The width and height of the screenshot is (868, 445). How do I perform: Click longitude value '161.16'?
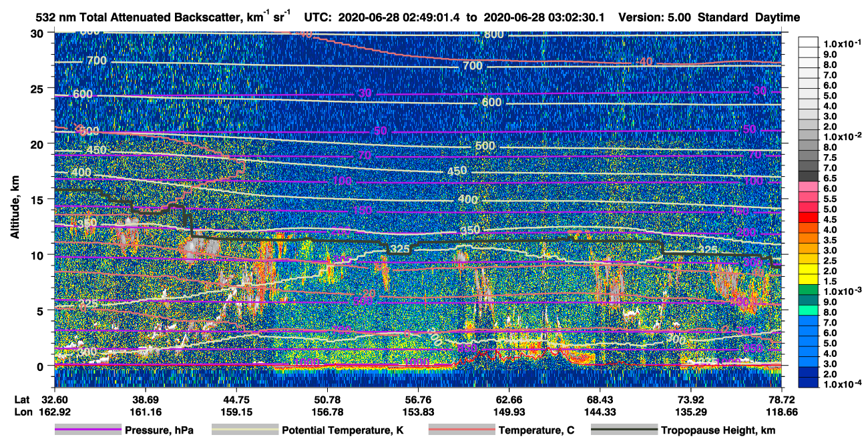146,412
